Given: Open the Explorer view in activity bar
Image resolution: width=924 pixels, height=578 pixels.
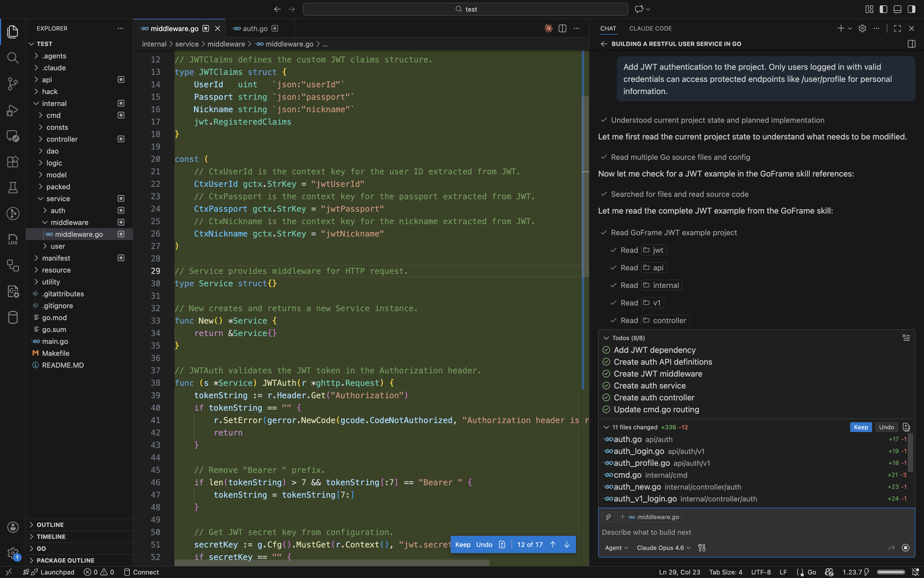Looking at the screenshot, I should pos(13,32).
